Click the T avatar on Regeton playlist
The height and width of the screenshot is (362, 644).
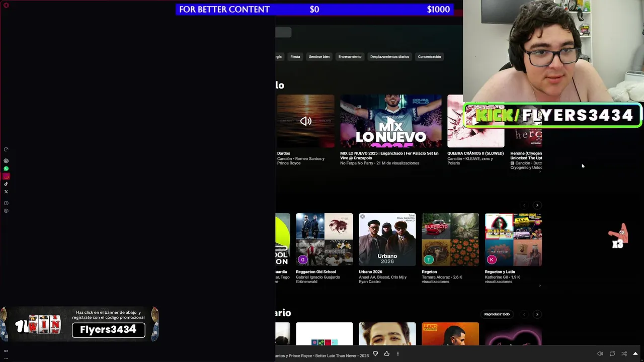tap(429, 260)
